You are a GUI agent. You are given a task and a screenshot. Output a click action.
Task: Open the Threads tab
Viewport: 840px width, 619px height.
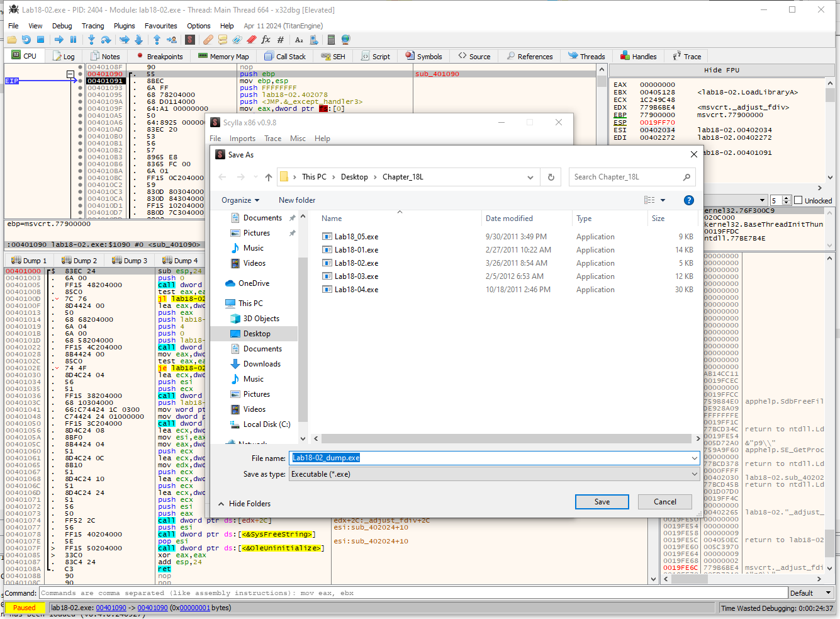click(586, 56)
